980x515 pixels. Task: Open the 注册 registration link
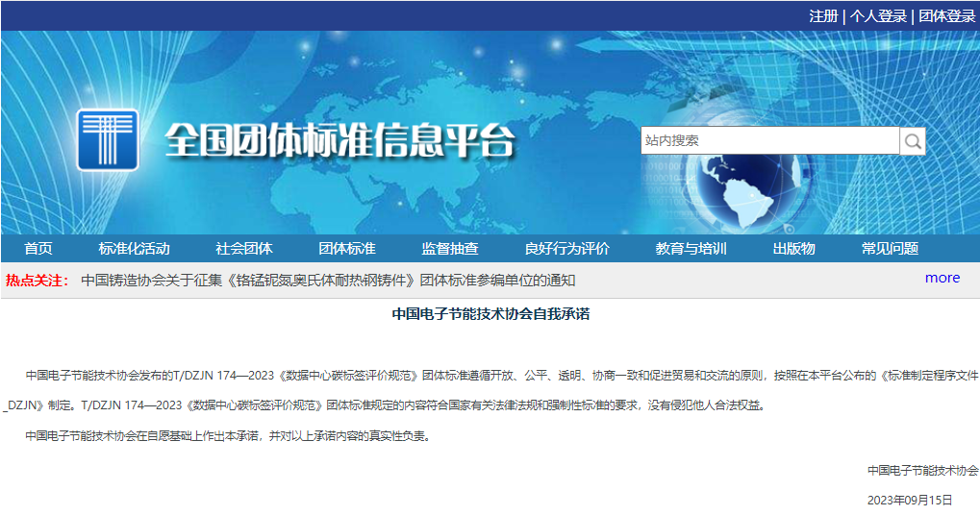[x=823, y=15]
